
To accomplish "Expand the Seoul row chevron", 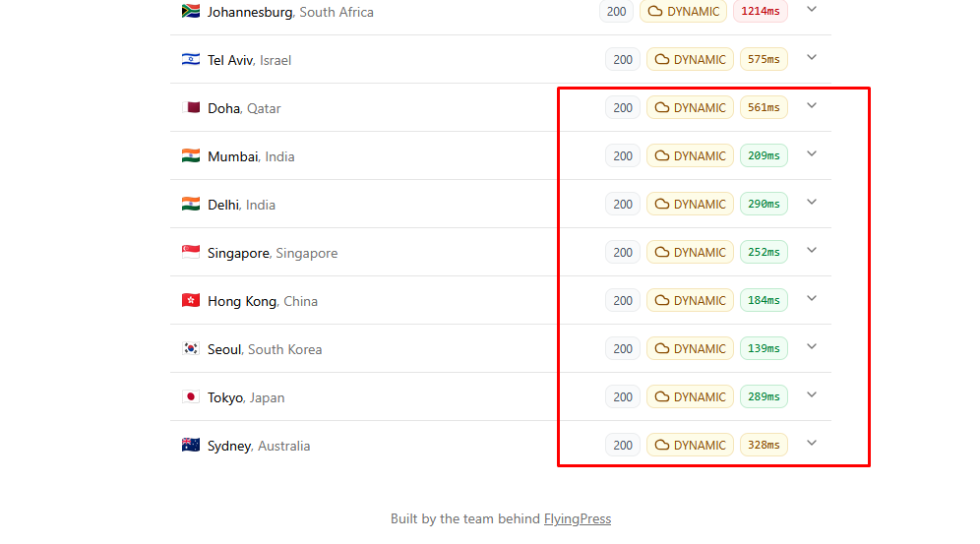I will coord(811,346).
